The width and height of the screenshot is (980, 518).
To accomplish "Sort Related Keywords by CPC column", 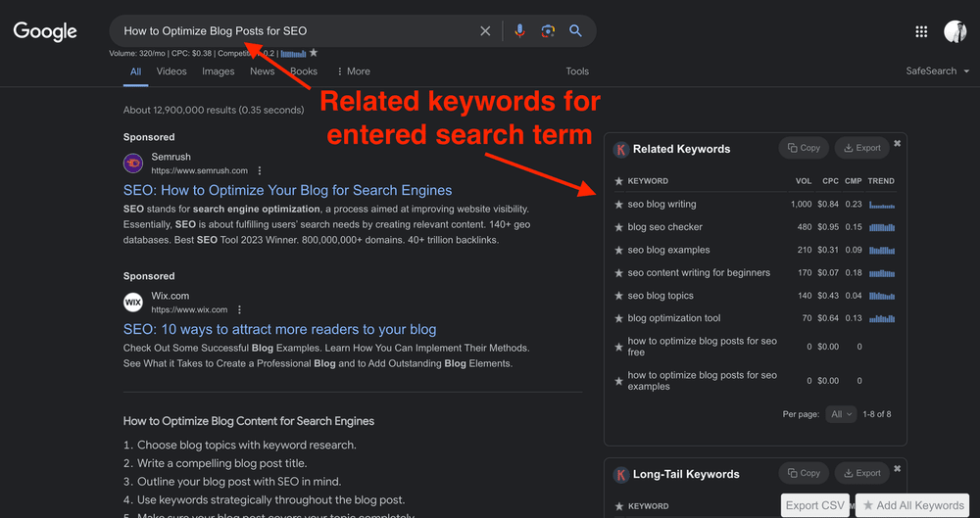I will click(x=831, y=181).
